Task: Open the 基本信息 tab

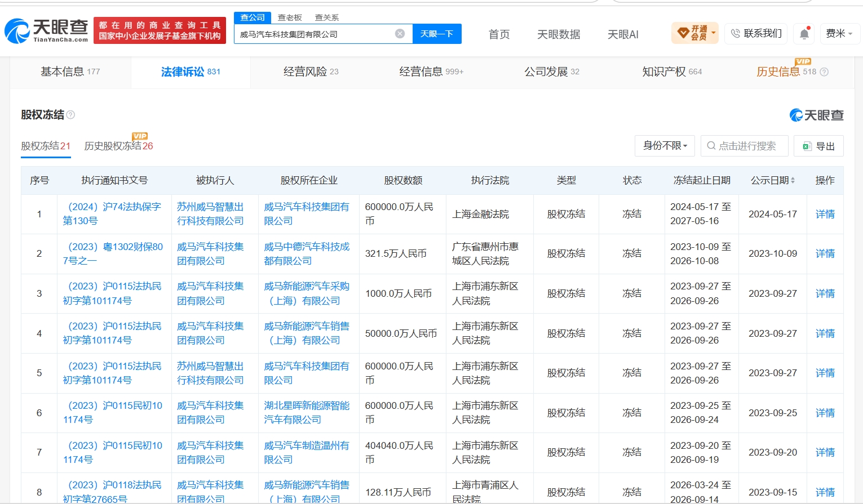Action: (x=70, y=72)
